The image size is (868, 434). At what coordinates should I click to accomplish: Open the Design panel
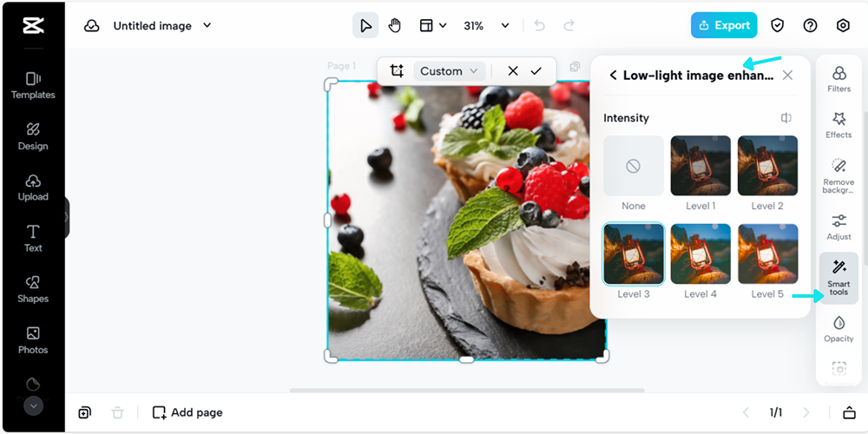point(33,137)
